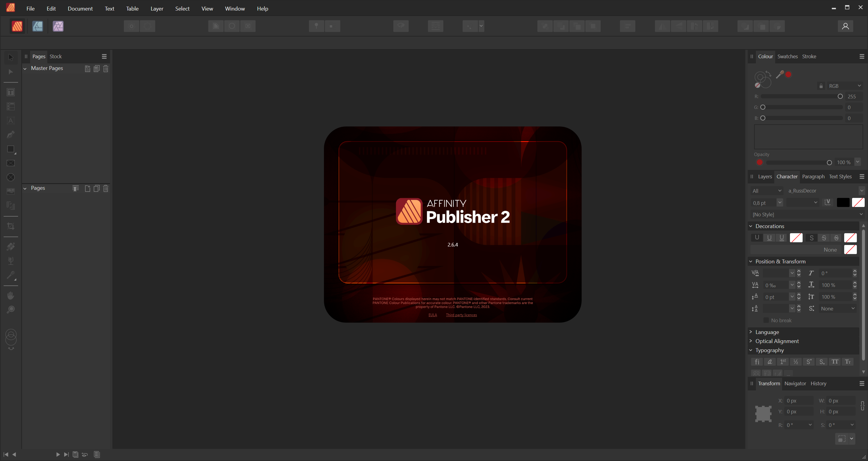Select the Zoom tool
868x461 pixels.
click(x=11, y=310)
